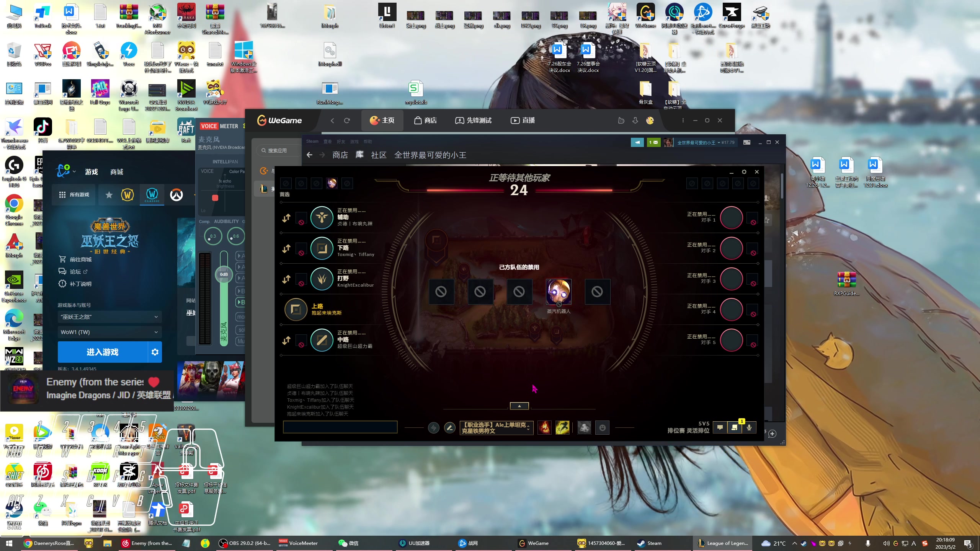Select the Flash summoner spell icon
980x551 pixels.
[562, 427]
